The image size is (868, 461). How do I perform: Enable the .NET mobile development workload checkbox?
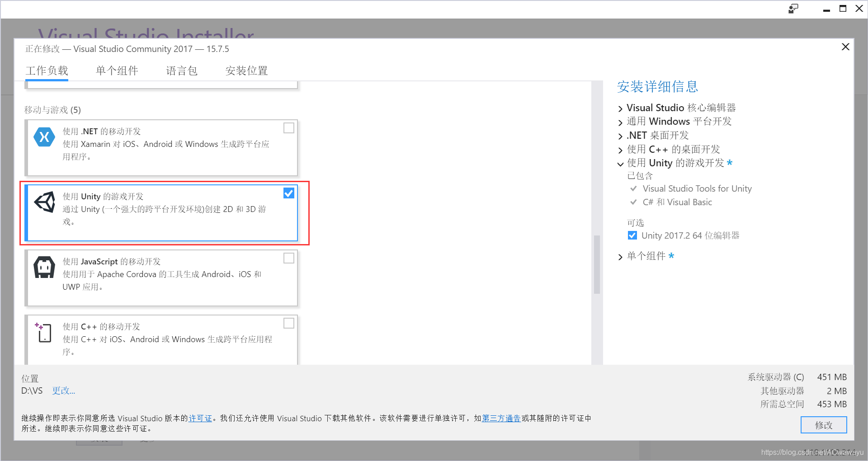tap(288, 128)
